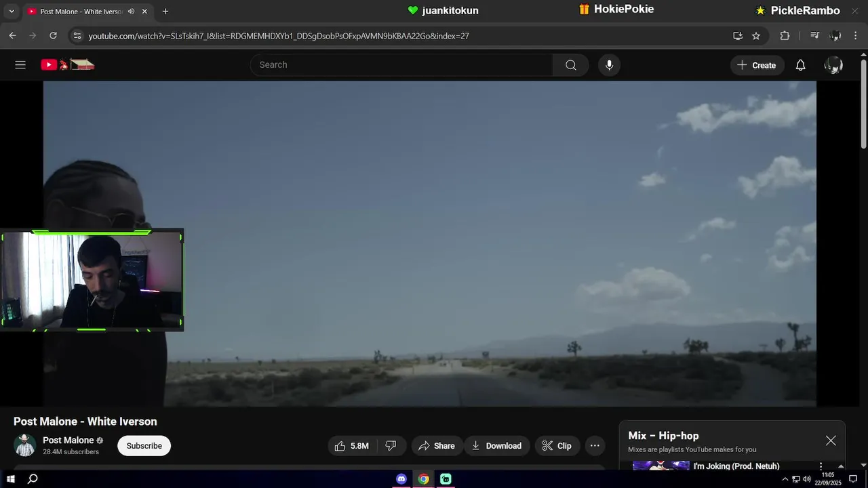Like the video with 5.8M likes

click(x=353, y=446)
